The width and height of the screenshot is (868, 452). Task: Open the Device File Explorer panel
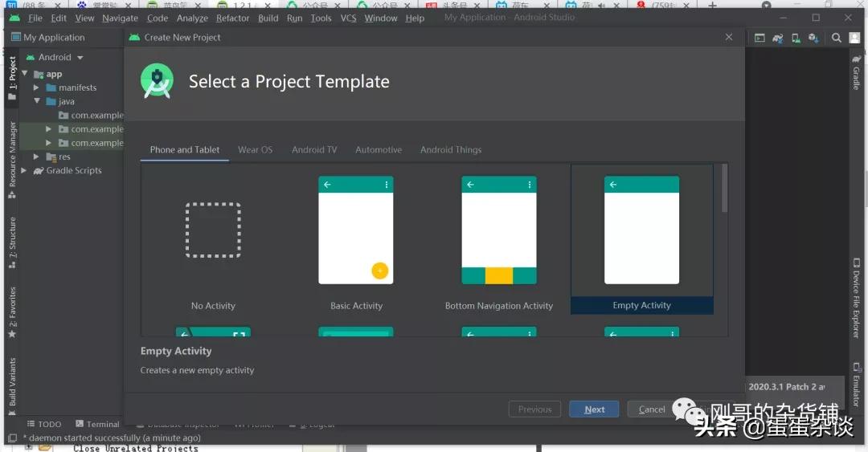pos(857,298)
